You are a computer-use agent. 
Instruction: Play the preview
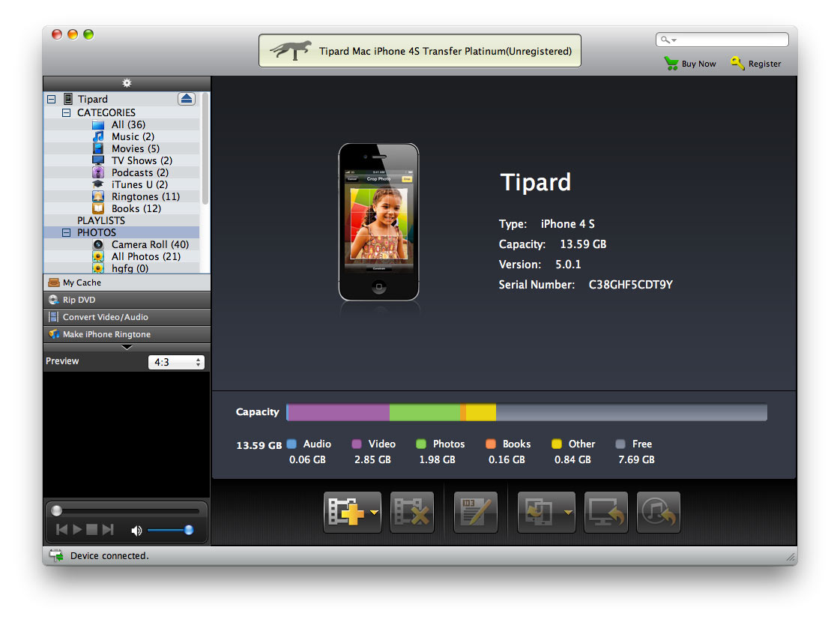click(x=77, y=530)
